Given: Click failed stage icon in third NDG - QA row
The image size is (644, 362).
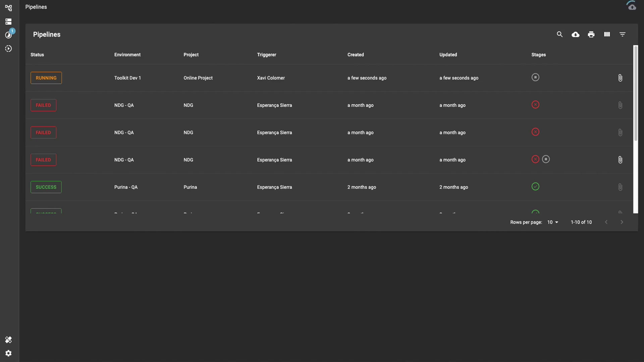Looking at the screenshot, I should (535, 159).
